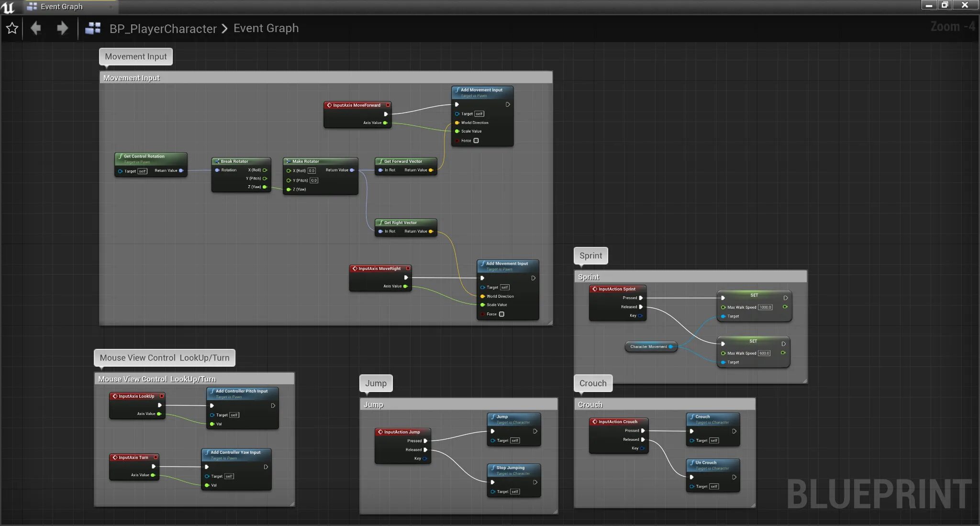Click exec output pin of Stop Jumping node
Image resolution: width=980 pixels, height=526 pixels.
click(535, 482)
